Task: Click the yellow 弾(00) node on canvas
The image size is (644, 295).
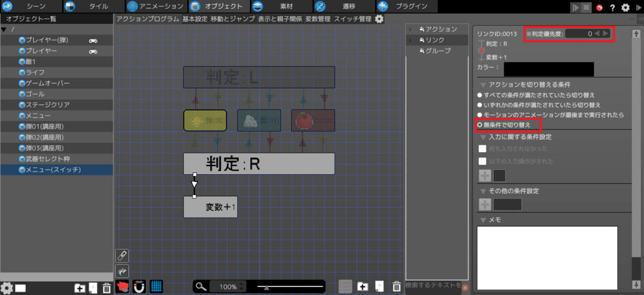Action: coord(205,120)
